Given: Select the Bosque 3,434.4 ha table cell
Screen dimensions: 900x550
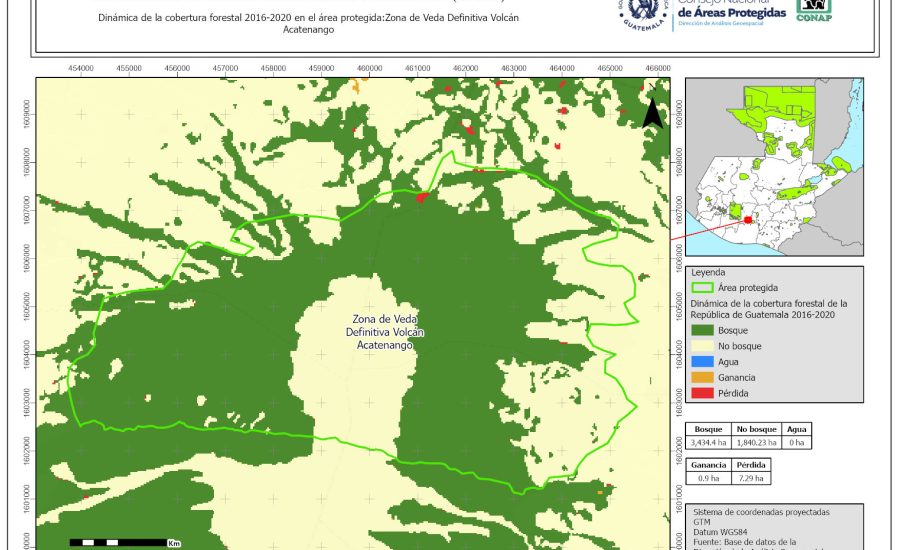Looking at the screenshot, I should [712, 441].
